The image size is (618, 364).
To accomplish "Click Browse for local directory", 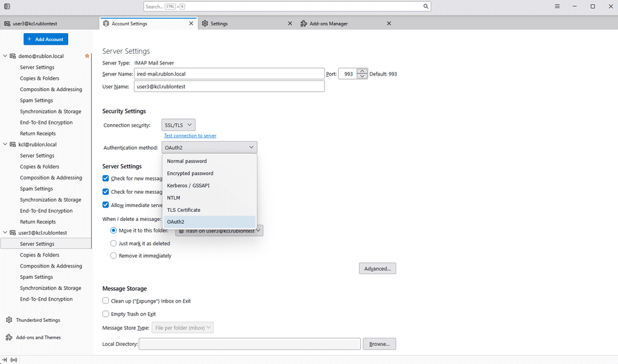I will 379,344.
